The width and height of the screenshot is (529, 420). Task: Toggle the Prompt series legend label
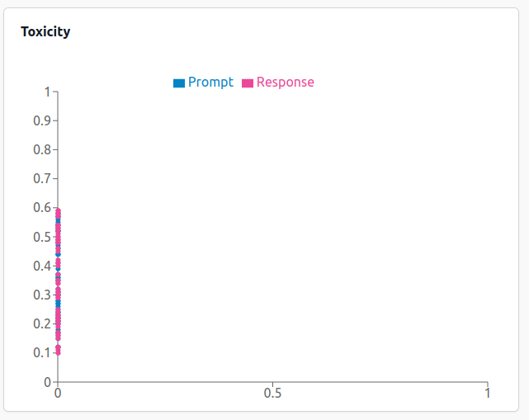[210, 83]
